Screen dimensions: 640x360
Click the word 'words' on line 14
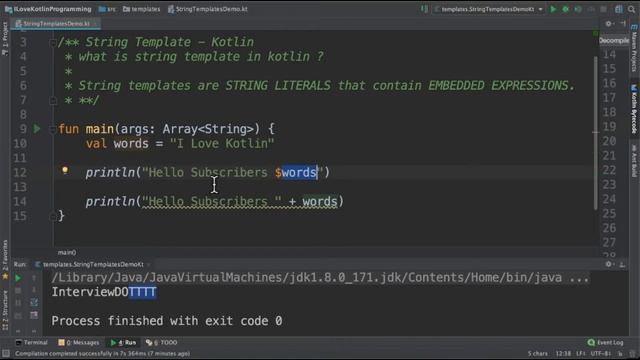click(320, 201)
